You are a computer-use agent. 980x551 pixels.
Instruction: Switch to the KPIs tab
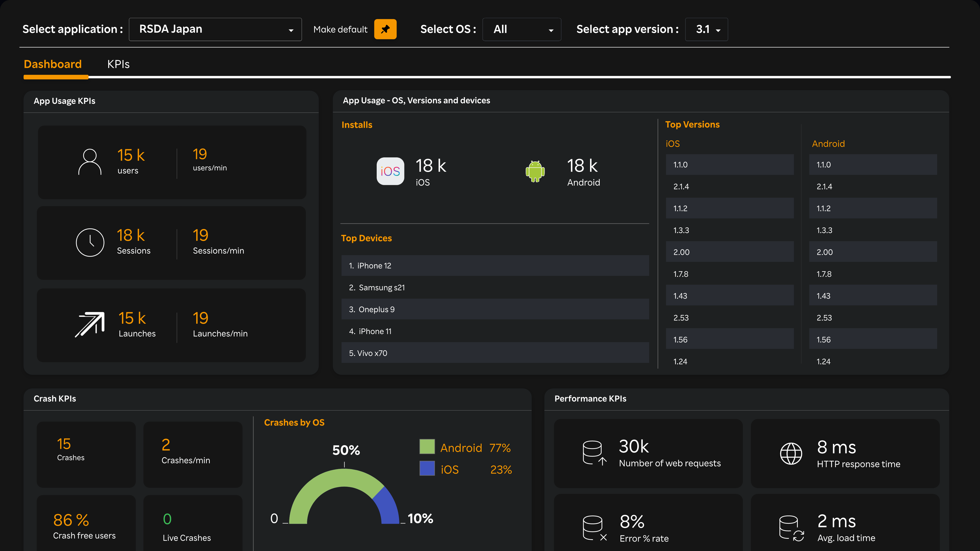118,64
